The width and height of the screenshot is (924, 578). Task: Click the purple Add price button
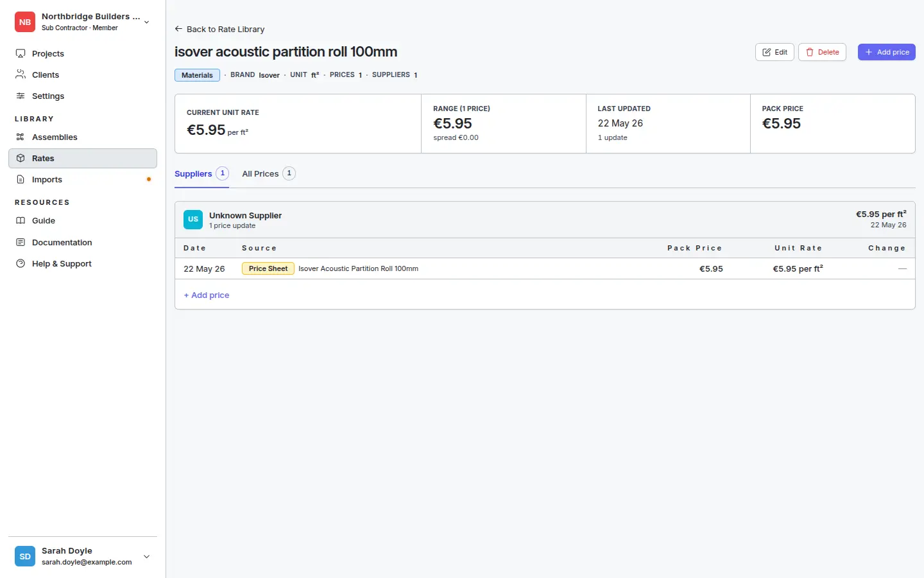coord(887,52)
